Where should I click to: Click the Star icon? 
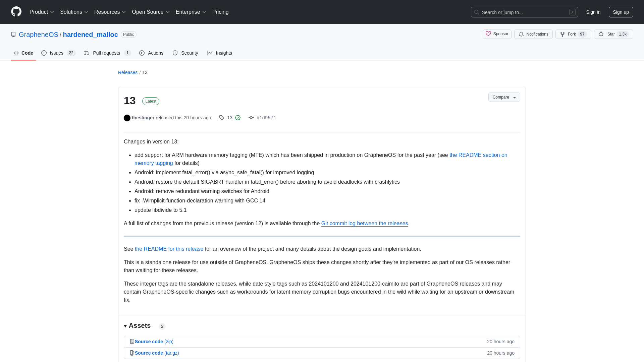(601, 34)
